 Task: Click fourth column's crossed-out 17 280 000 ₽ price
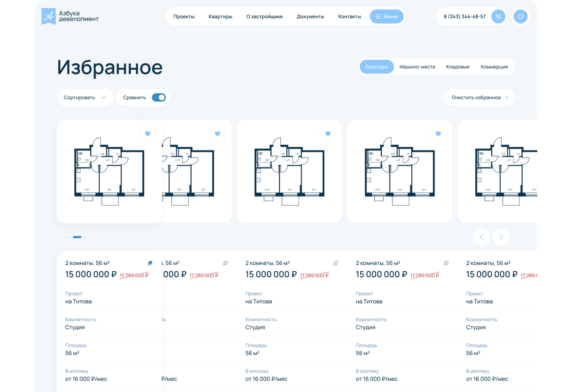(x=425, y=275)
